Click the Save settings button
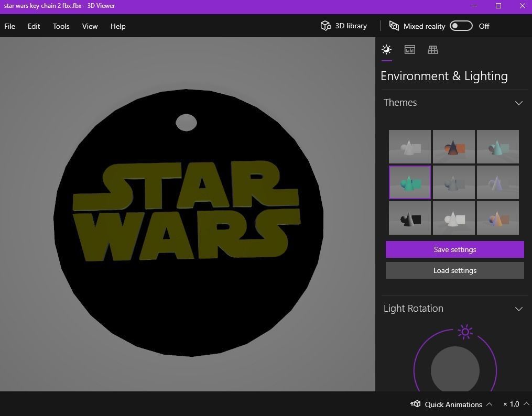The width and height of the screenshot is (532, 416). pos(454,249)
